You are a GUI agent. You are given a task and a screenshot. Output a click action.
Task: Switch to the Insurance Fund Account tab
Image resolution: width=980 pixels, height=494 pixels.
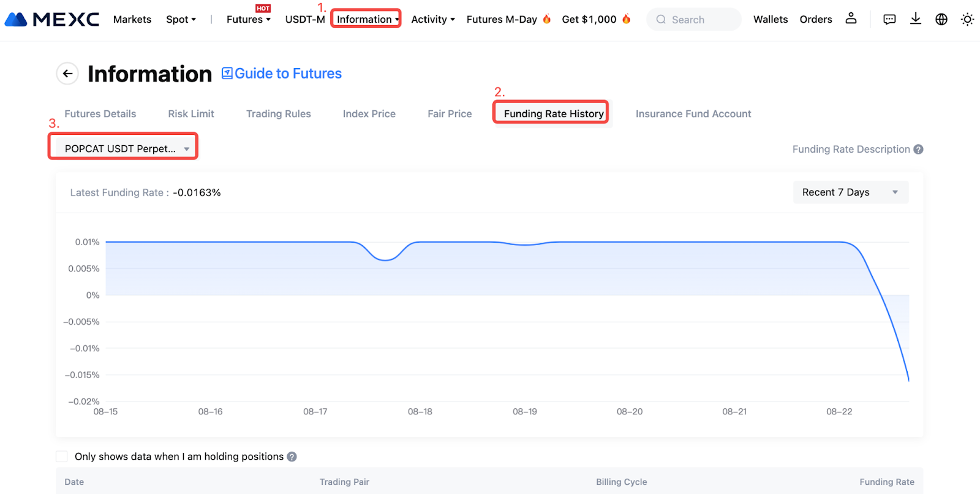(693, 114)
